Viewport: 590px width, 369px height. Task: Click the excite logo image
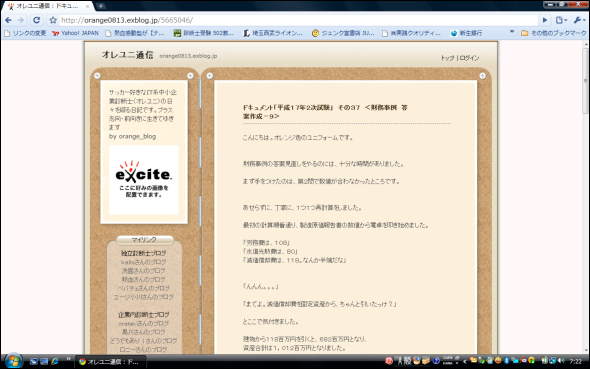[x=144, y=179]
